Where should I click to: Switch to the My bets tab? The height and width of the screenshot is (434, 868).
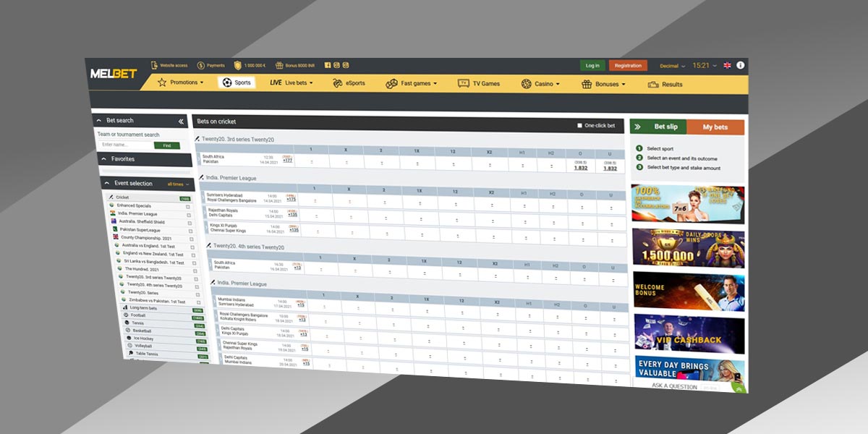715,127
